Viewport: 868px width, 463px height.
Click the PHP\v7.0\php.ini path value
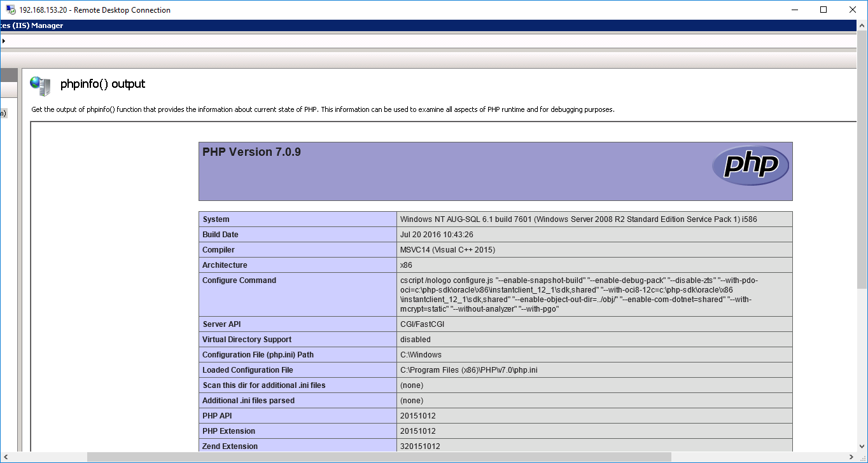(470, 370)
